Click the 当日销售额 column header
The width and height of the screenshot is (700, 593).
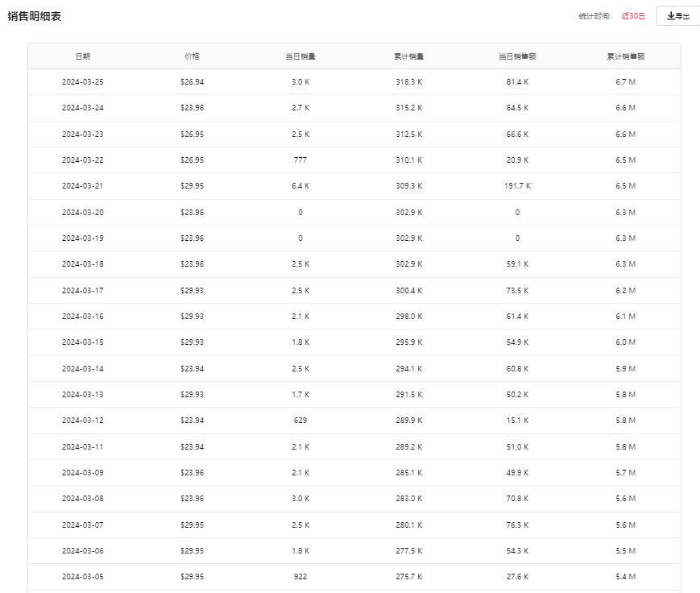[x=517, y=56]
